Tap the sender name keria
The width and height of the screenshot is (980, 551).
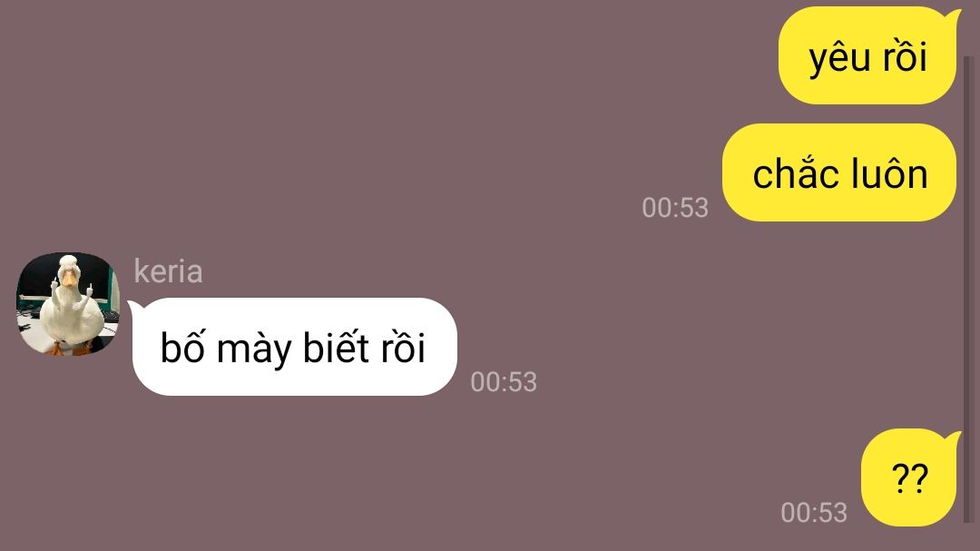click(x=168, y=271)
